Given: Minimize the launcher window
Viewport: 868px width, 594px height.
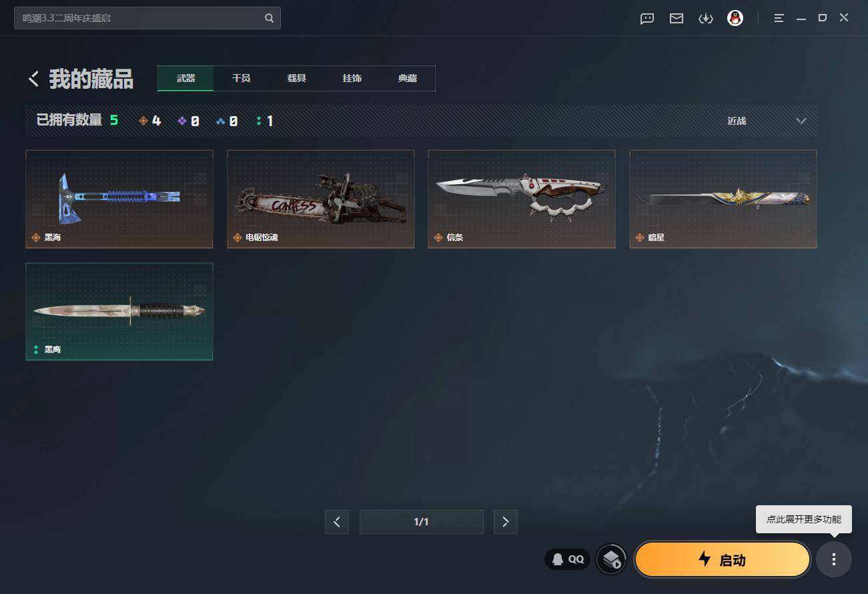Looking at the screenshot, I should [801, 19].
